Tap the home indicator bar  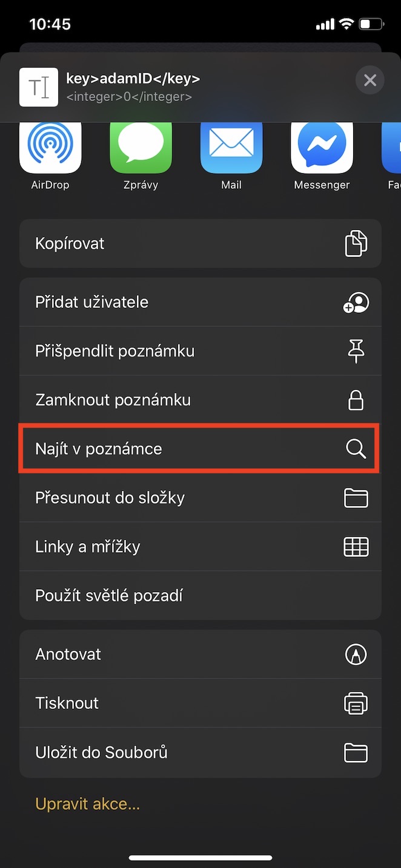coord(200,857)
